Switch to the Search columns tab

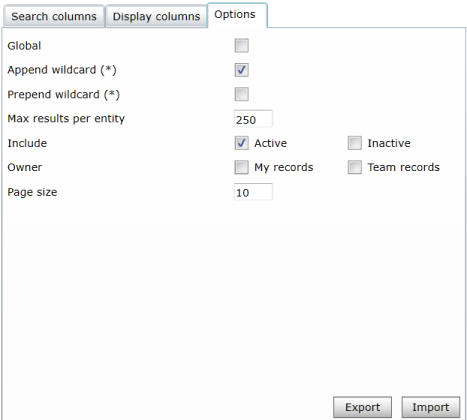click(54, 16)
